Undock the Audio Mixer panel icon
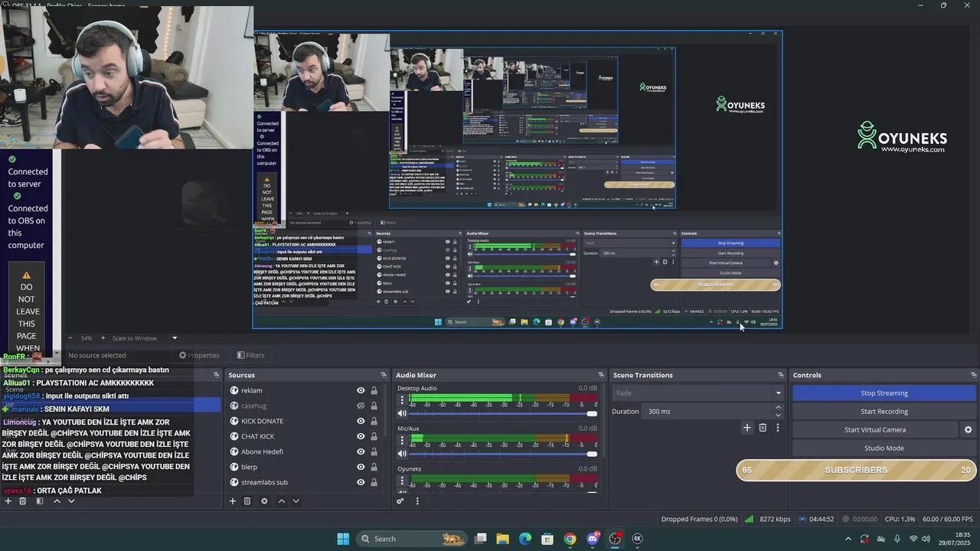The width and height of the screenshot is (980, 551). point(600,375)
